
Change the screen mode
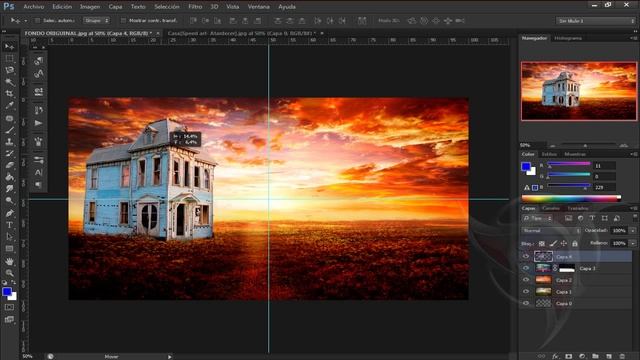(9, 320)
